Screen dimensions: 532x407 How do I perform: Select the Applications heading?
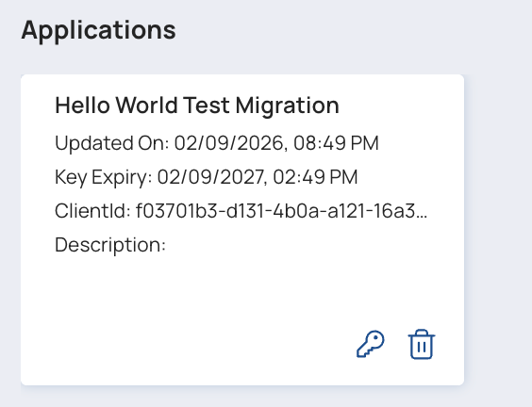(98, 31)
